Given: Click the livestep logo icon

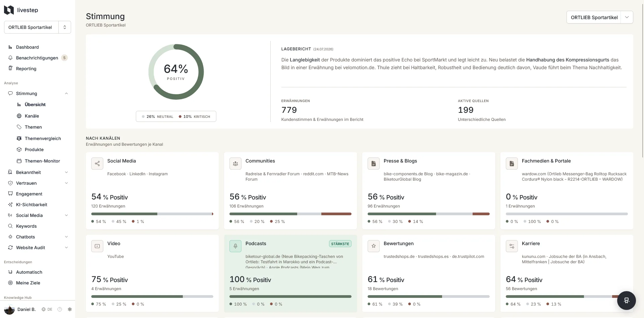Looking at the screenshot, I should pos(9,10).
